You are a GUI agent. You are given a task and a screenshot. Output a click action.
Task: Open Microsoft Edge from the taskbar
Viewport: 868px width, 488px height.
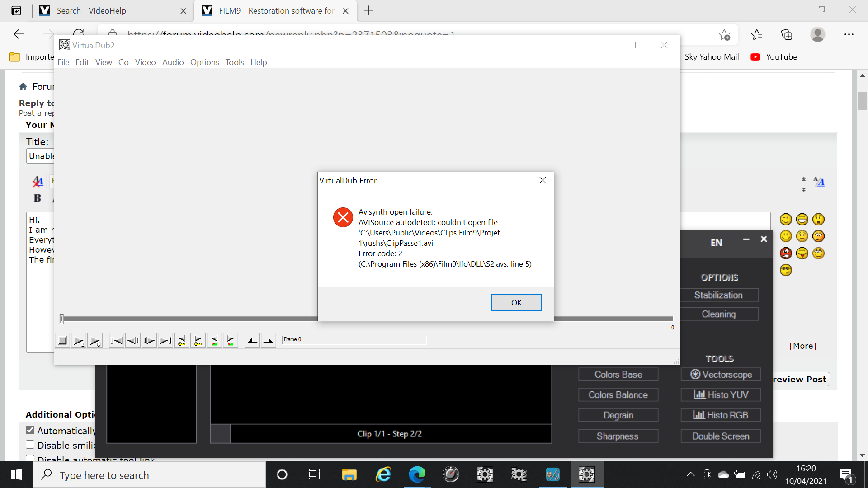click(x=417, y=474)
